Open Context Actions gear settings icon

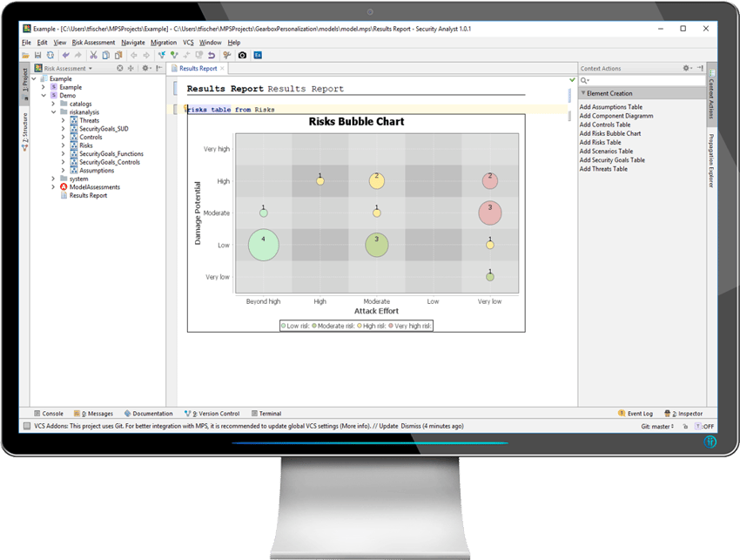click(687, 68)
